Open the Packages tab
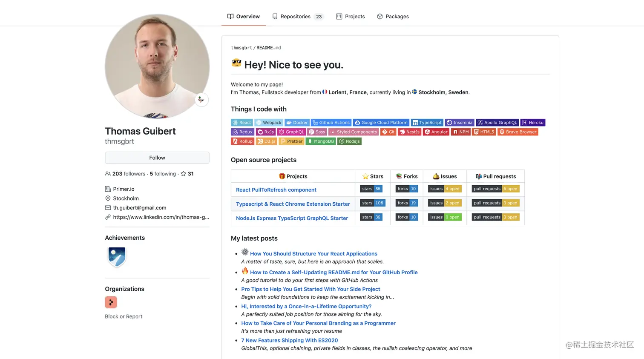 393,17
